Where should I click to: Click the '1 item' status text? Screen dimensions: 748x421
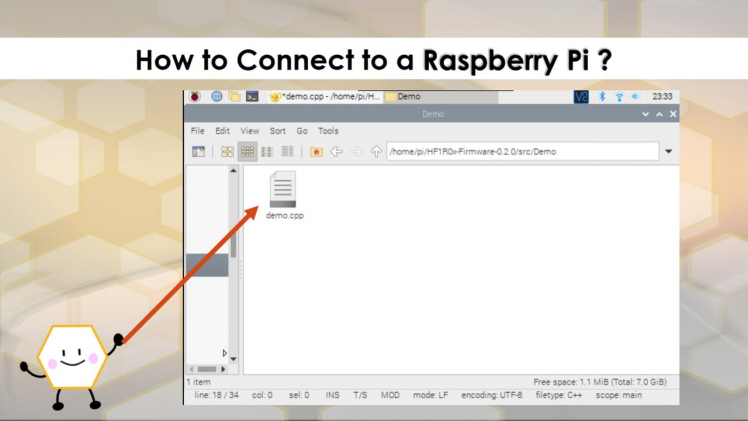point(198,382)
